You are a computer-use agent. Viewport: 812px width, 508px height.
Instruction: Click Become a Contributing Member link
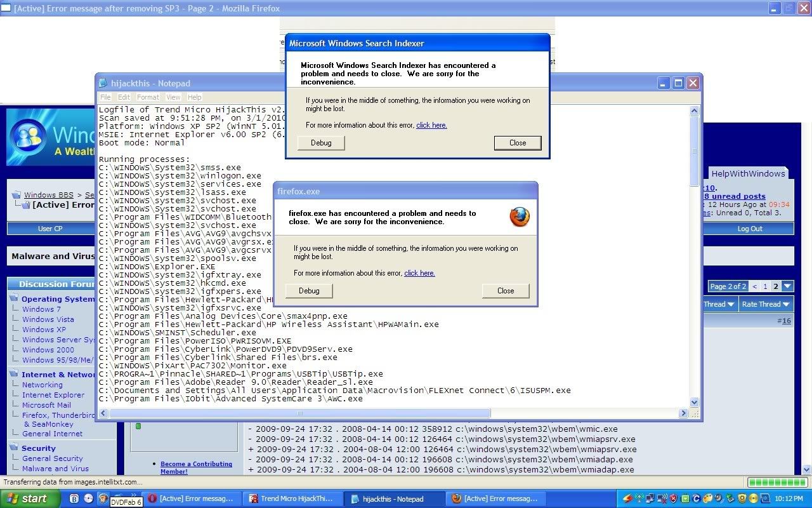196,467
